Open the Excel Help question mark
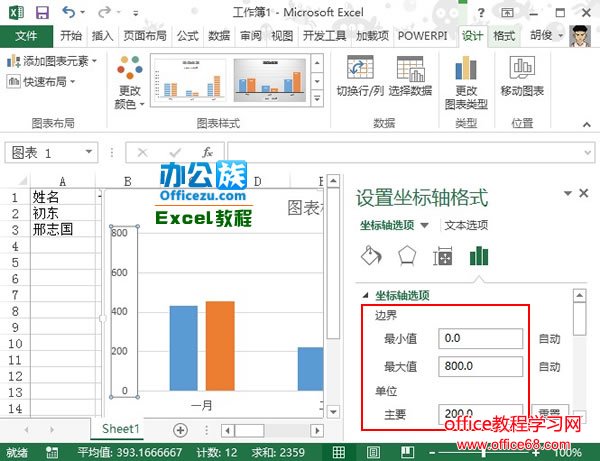Viewport: 600px width, 461px height. pyautogui.click(x=481, y=13)
